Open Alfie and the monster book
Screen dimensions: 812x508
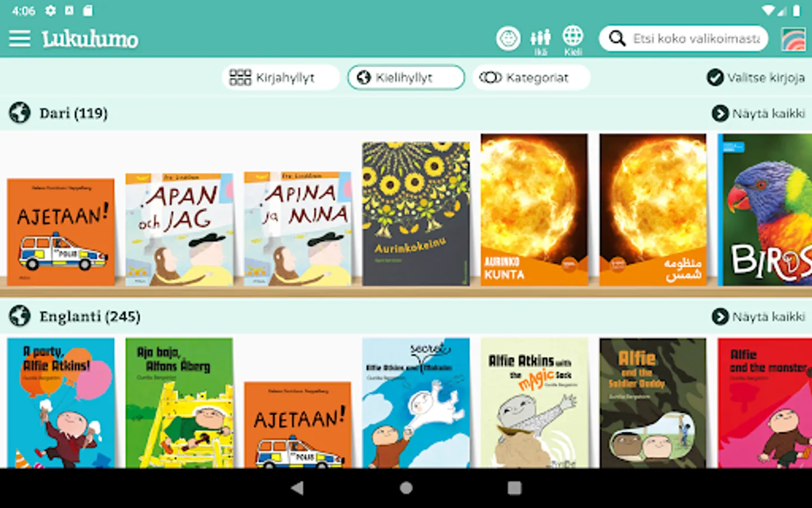pyautogui.click(x=765, y=403)
